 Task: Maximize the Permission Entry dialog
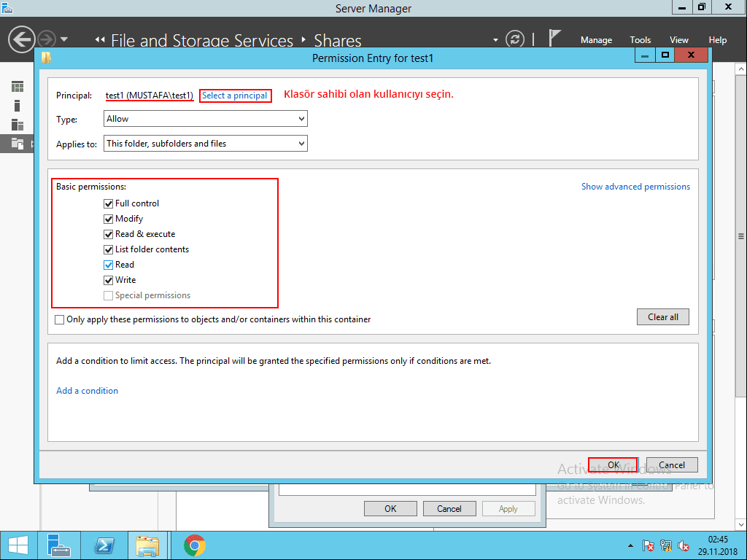pos(665,55)
